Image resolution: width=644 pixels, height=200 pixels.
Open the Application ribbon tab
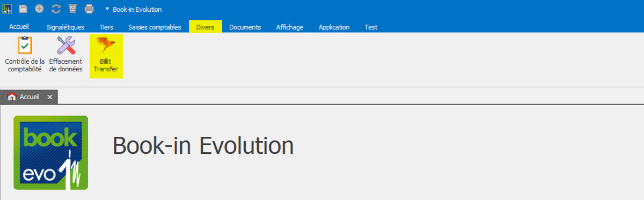(334, 27)
